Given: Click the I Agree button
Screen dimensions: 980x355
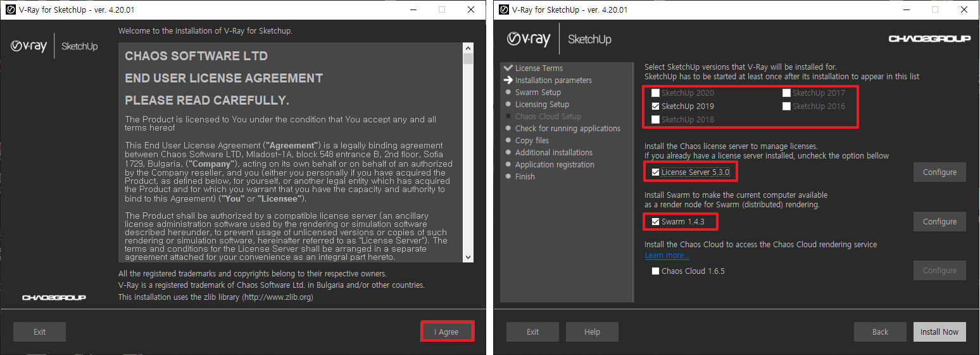Looking at the screenshot, I should click(448, 332).
